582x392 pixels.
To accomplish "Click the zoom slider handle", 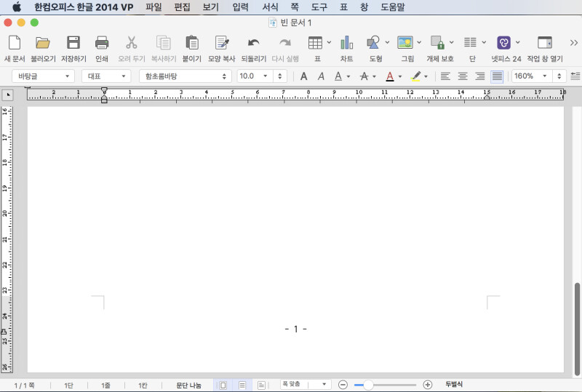I will (x=368, y=385).
